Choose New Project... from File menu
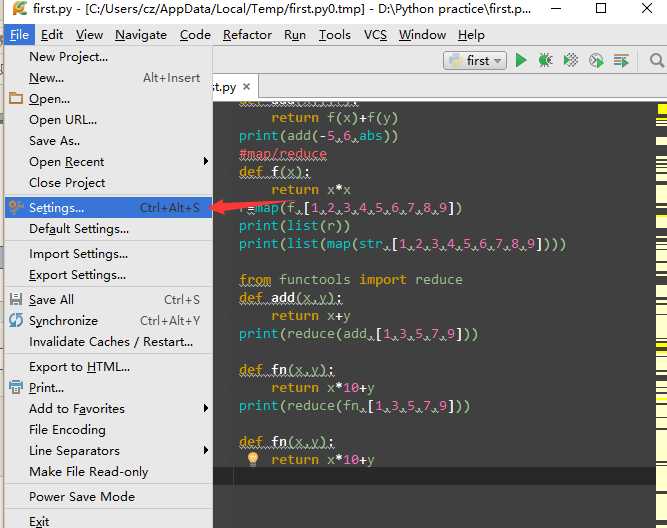This screenshot has height=528, width=667. tap(108, 57)
